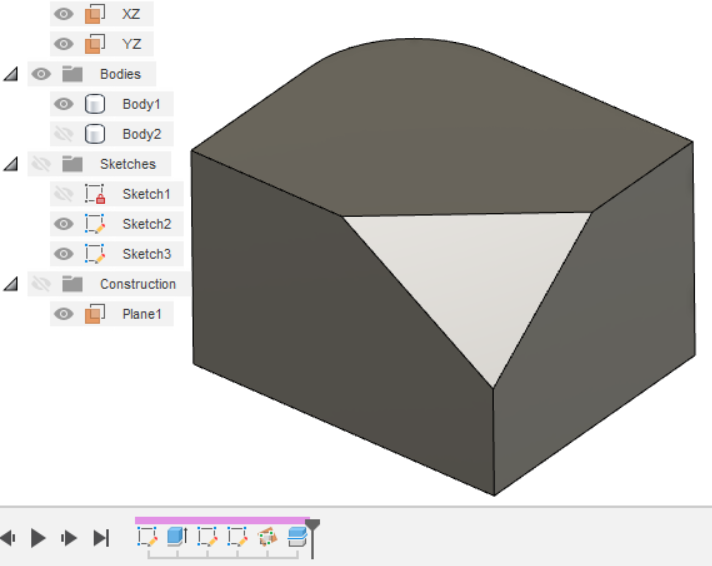Select the Extrude feature in timeline
This screenshot has width=712, height=566.
point(177,536)
